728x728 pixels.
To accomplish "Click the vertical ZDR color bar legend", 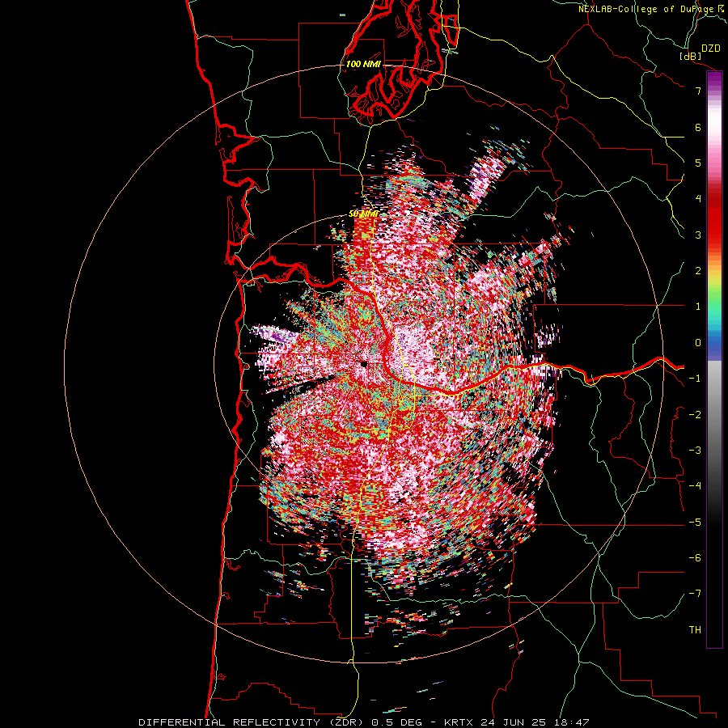I will point(714,359).
